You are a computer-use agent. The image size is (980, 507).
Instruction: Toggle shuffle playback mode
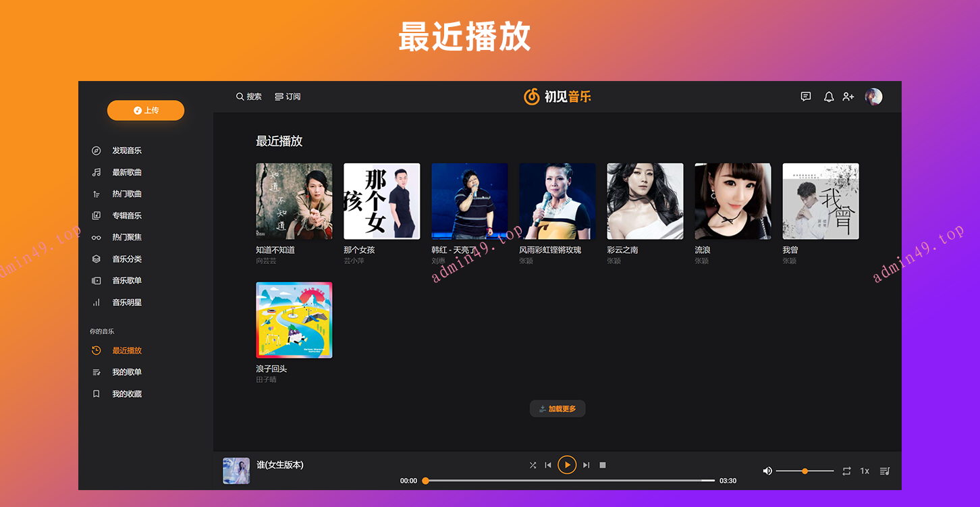(533, 465)
